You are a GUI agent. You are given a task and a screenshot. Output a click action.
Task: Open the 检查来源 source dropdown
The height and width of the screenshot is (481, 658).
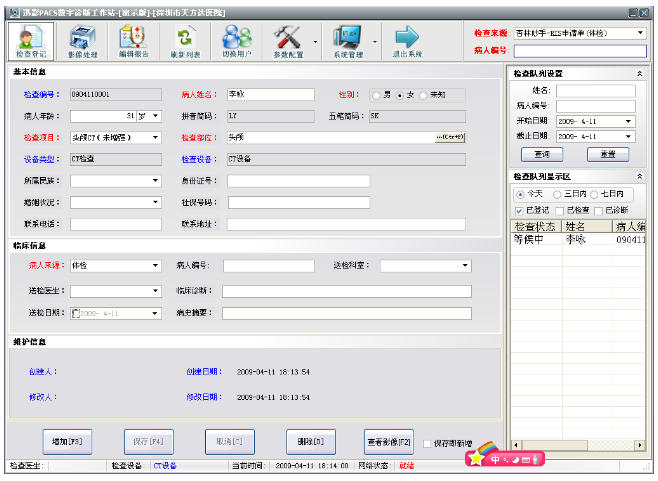click(640, 33)
